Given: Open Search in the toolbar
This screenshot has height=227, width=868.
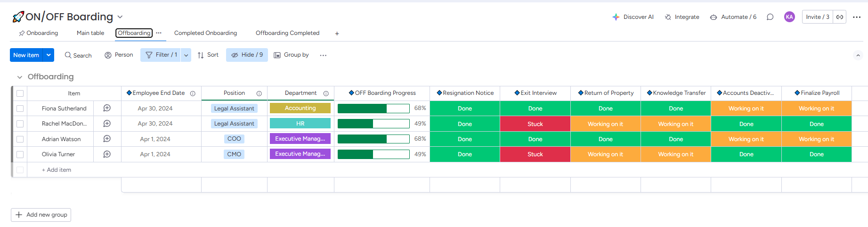Looking at the screenshot, I should tap(78, 55).
